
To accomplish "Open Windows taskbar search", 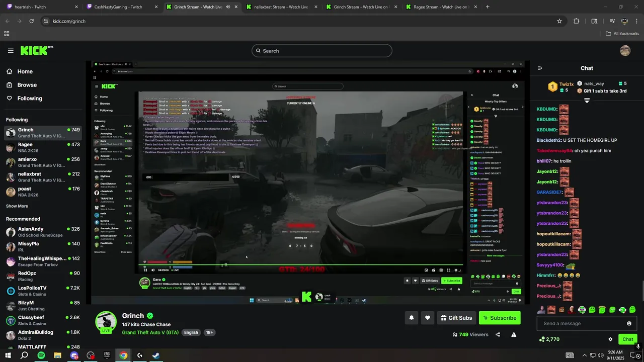I will point(24,355).
